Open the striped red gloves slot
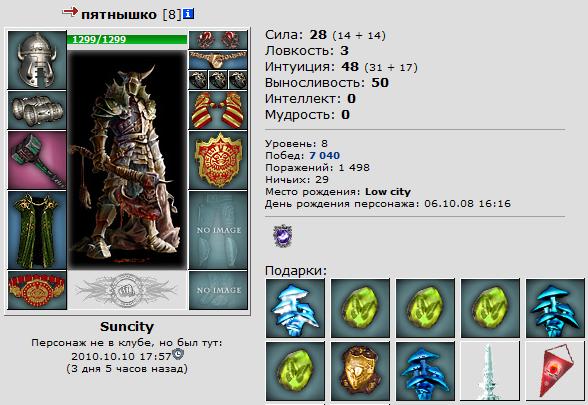 coord(218,110)
